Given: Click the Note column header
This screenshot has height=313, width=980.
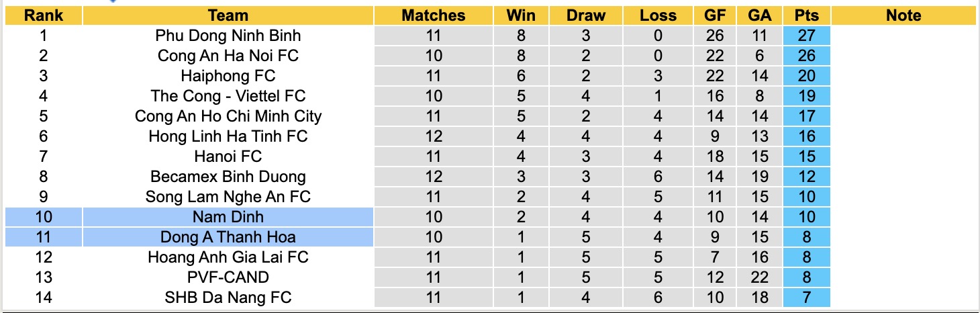Looking at the screenshot, I should click(903, 15).
